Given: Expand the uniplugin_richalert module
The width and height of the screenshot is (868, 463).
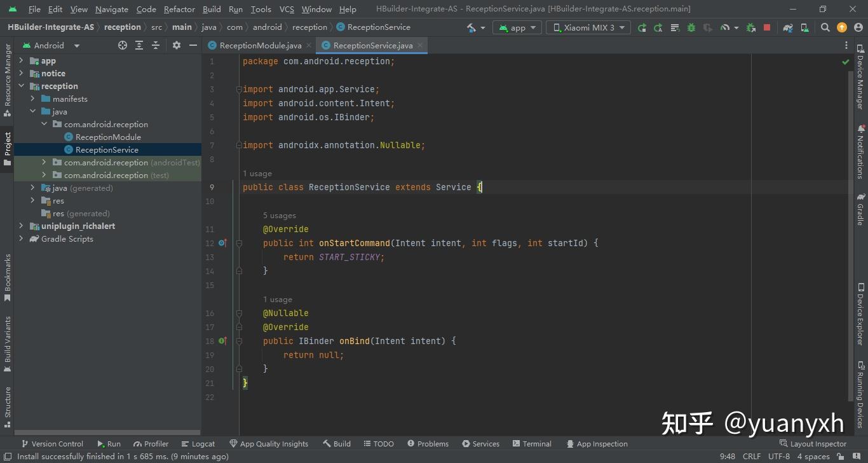Looking at the screenshot, I should point(21,226).
